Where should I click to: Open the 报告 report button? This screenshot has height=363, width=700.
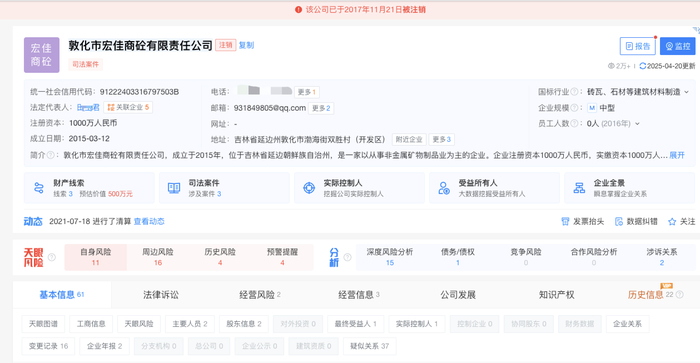point(638,46)
